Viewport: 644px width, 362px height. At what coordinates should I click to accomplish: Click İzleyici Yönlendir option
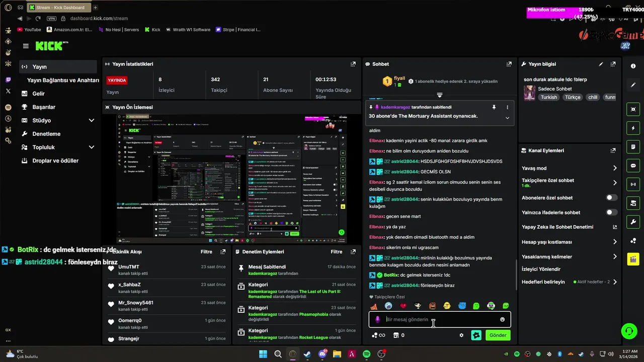point(541,269)
